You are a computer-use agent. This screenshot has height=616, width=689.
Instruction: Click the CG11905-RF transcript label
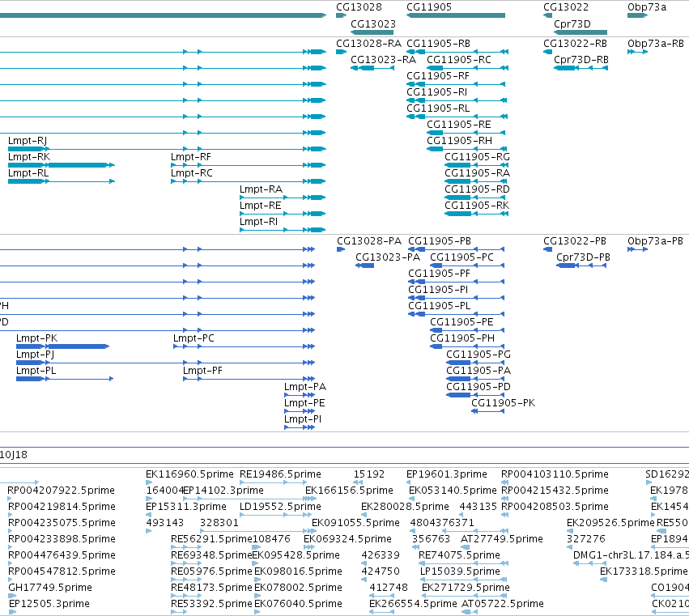coord(438,76)
